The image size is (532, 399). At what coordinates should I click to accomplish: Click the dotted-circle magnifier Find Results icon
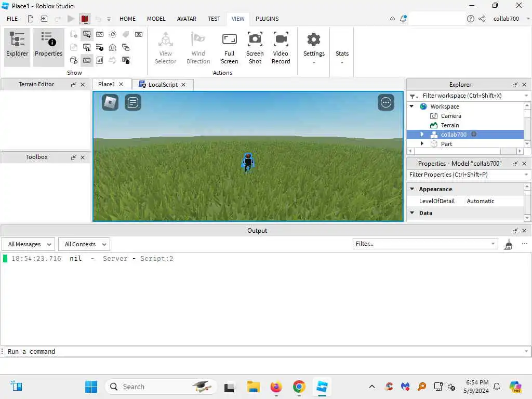113,34
